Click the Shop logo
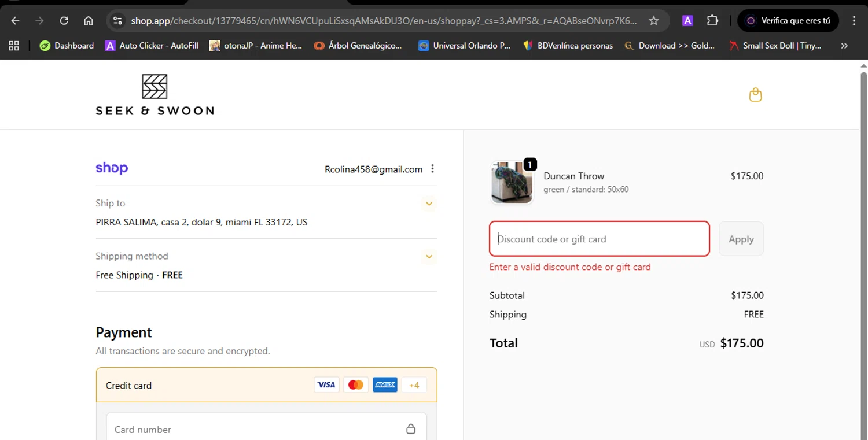This screenshot has width=868, height=440. pyautogui.click(x=112, y=168)
